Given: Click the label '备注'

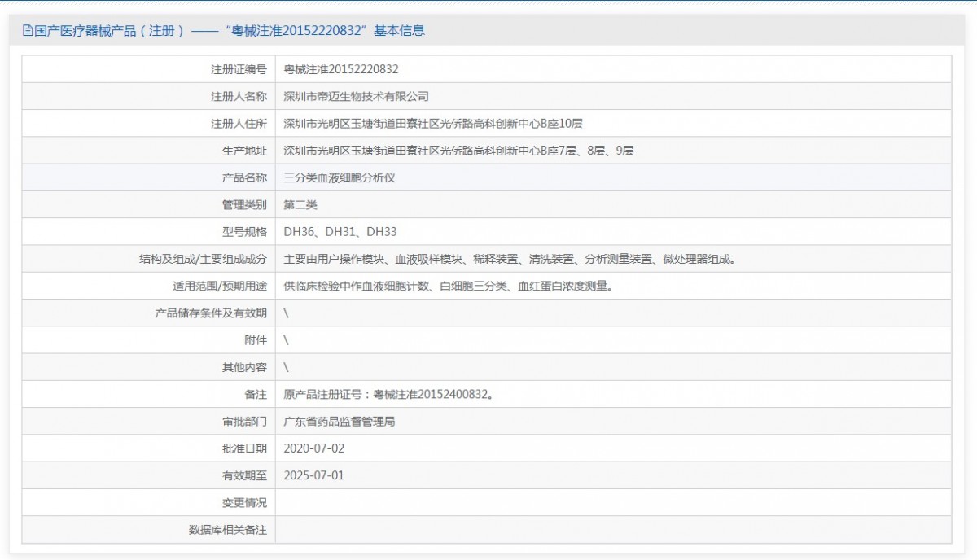Looking at the screenshot, I should click(x=256, y=395).
